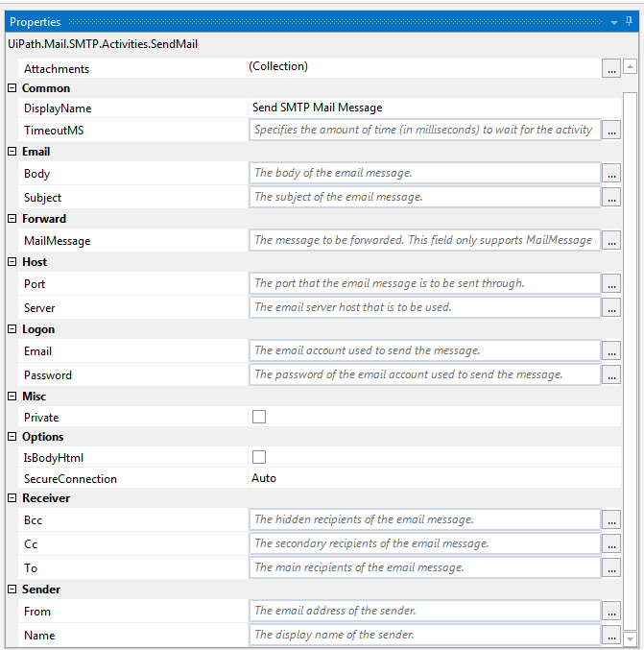Image resolution: width=644 pixels, height=650 pixels.
Task: Collapse the Email section
Action: [x=12, y=152]
